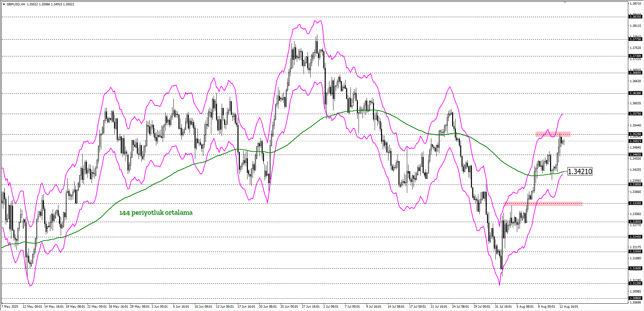Click the 1.38710 price scale value

[636, 4]
